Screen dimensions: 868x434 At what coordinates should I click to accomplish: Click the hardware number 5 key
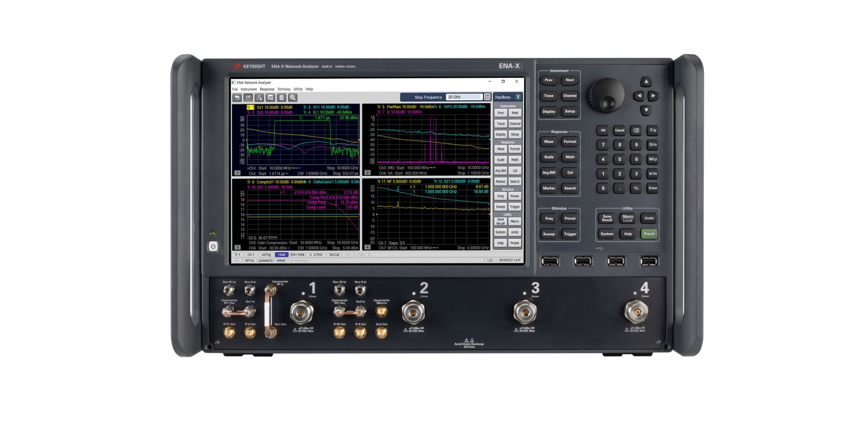click(x=619, y=159)
